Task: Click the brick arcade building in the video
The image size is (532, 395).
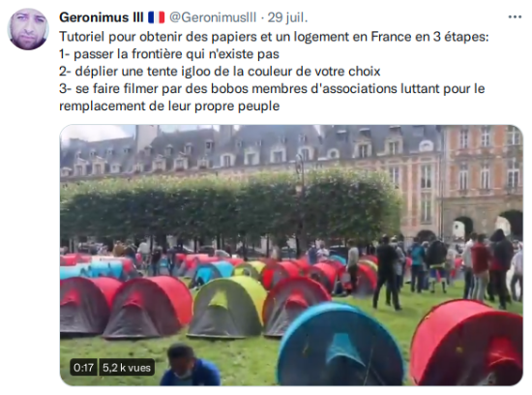Action: (482, 180)
